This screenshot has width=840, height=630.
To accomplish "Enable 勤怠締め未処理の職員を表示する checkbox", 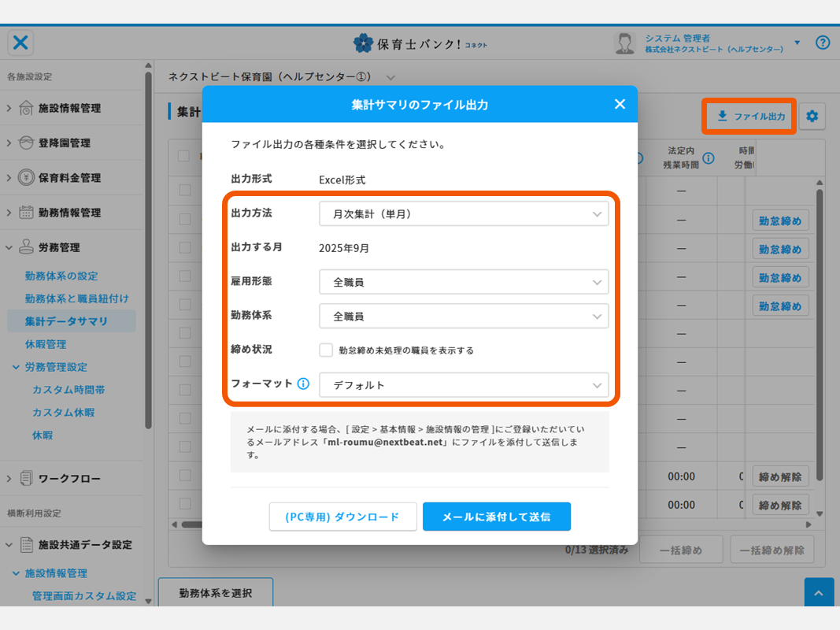I will click(x=326, y=350).
